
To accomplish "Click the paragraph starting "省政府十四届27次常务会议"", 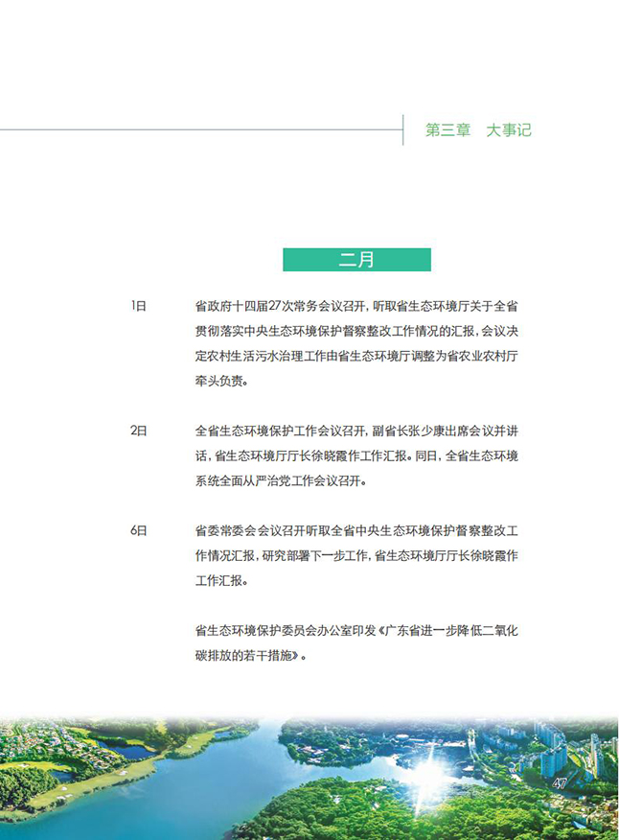I will (x=356, y=343).
